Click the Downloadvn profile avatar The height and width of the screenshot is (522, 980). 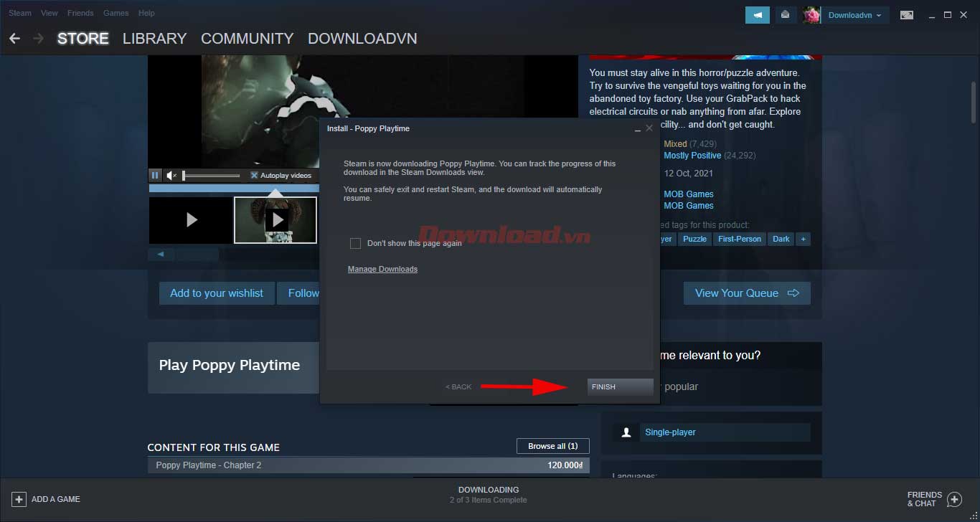(811, 15)
